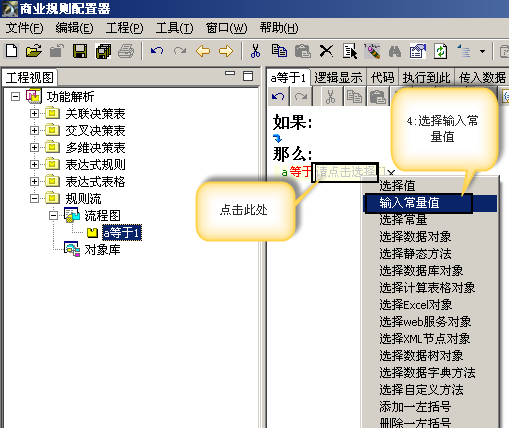Click the 请点击选择 value placeholder
509x428 pixels.
[x=345, y=172]
